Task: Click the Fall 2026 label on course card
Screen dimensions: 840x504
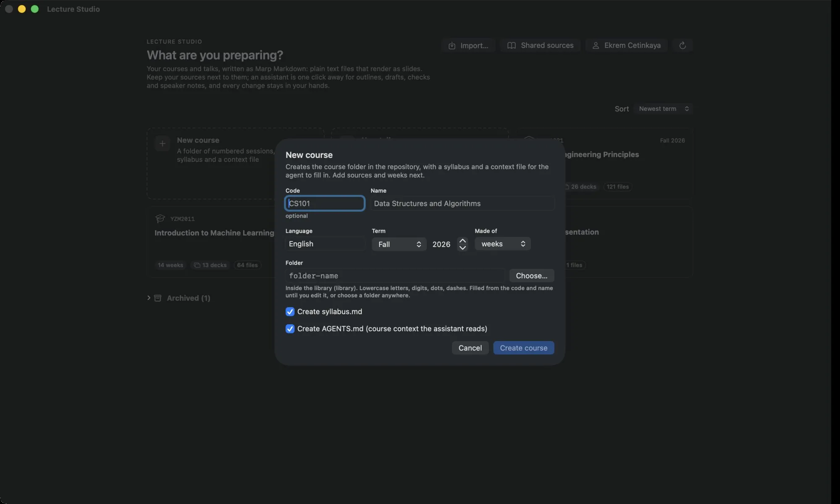Action: click(x=672, y=140)
